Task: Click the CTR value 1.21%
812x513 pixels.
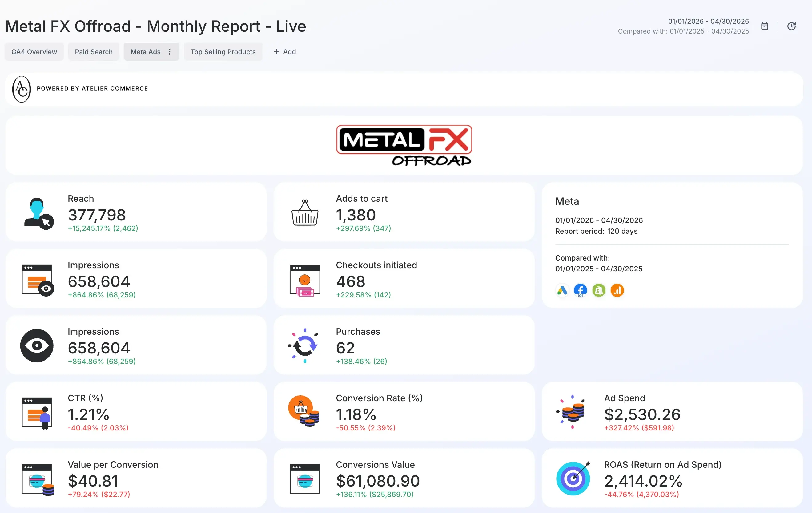Action: 88,414
